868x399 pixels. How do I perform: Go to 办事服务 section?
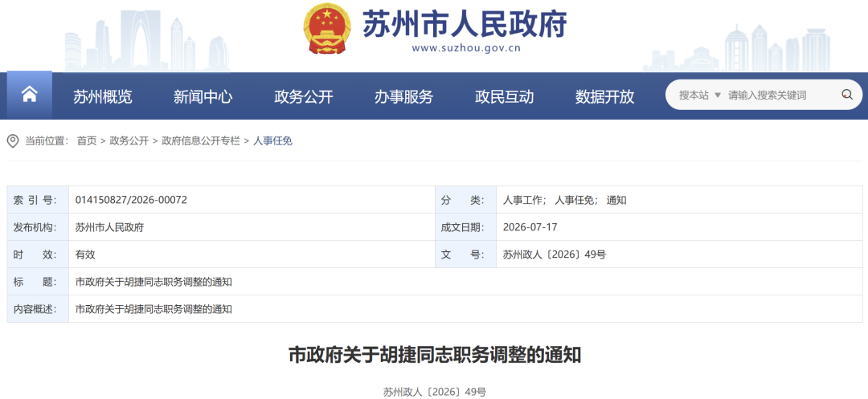click(x=403, y=96)
